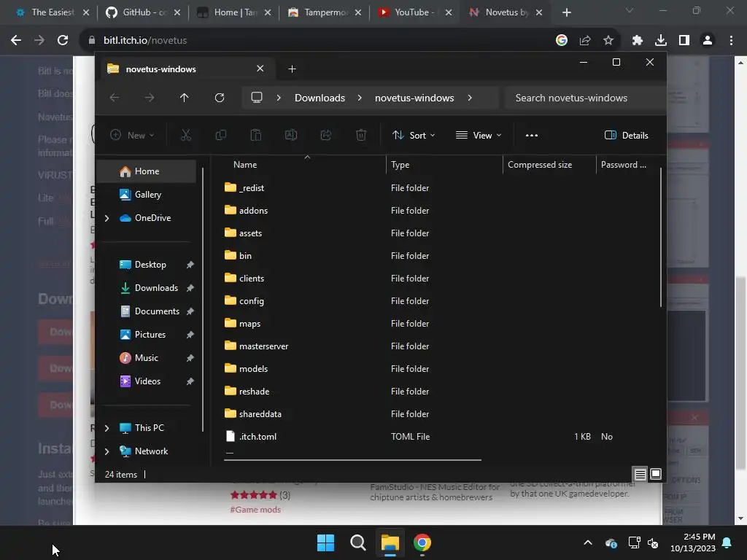Click the Share icon in Explorer toolbar
Image resolution: width=747 pixels, height=560 pixels.
tap(326, 135)
